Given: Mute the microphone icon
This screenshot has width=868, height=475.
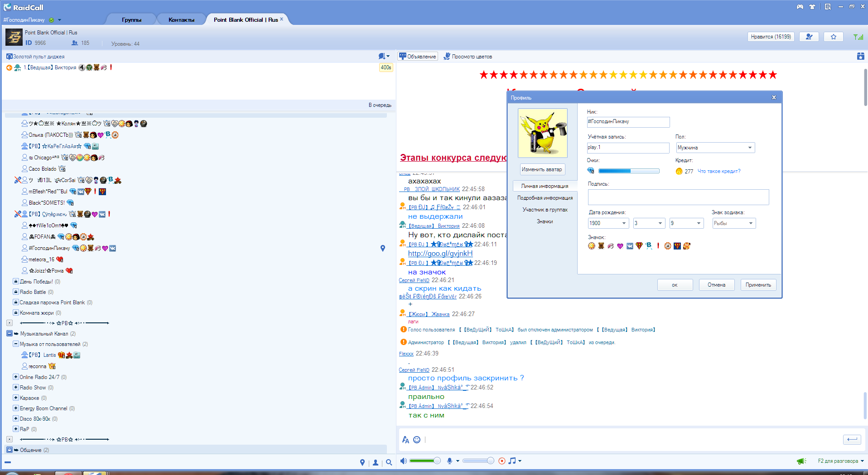Looking at the screenshot, I should (449, 461).
